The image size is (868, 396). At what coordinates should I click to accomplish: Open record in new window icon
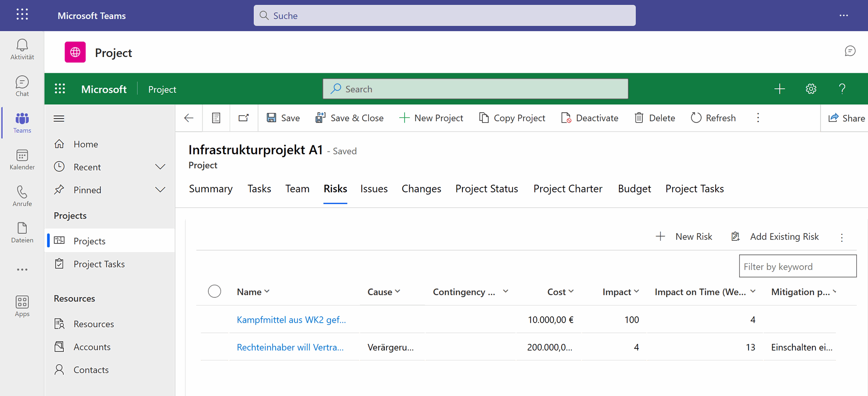(244, 118)
